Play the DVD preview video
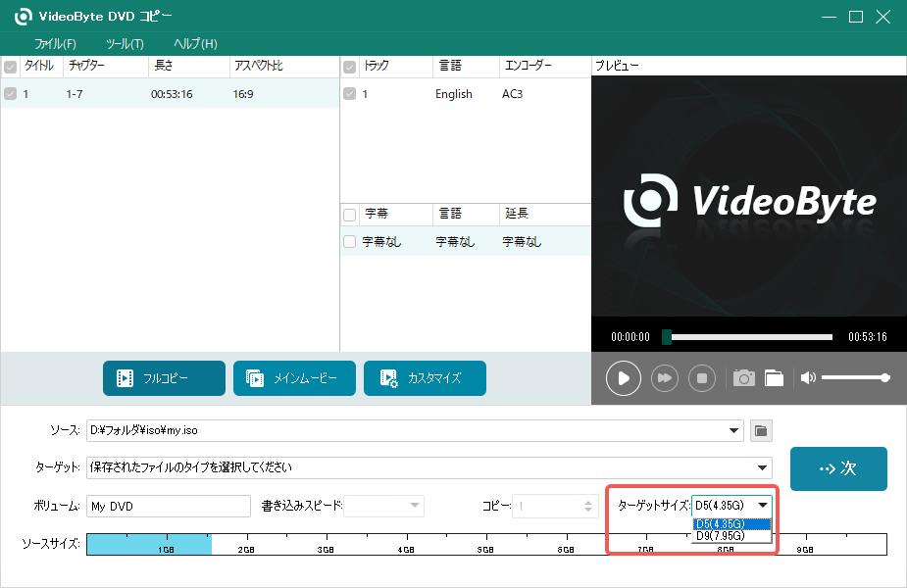 click(623, 377)
